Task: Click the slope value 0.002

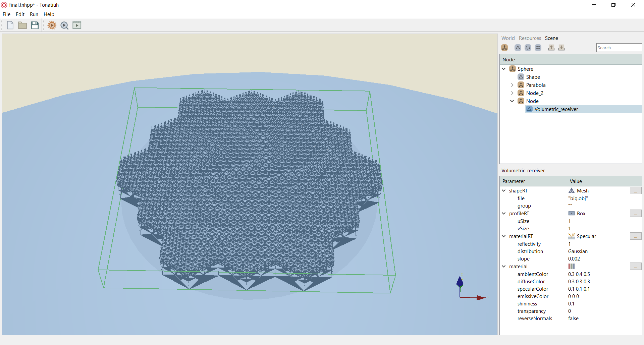Action: tap(574, 259)
